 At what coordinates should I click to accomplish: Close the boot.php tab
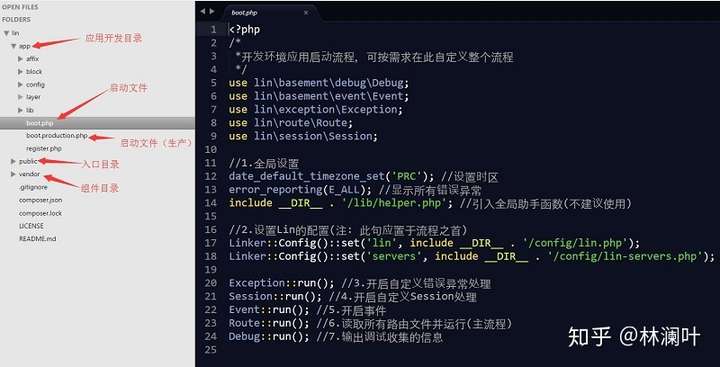[x=306, y=13]
